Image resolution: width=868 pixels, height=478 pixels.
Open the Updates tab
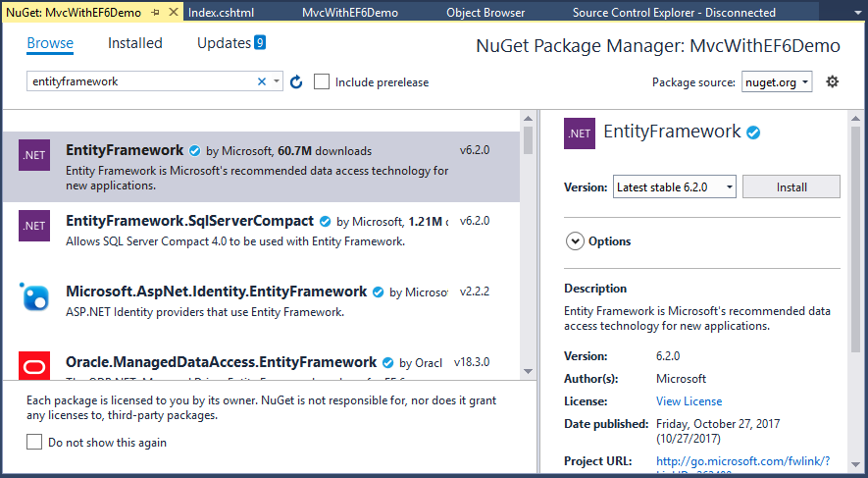(225, 43)
